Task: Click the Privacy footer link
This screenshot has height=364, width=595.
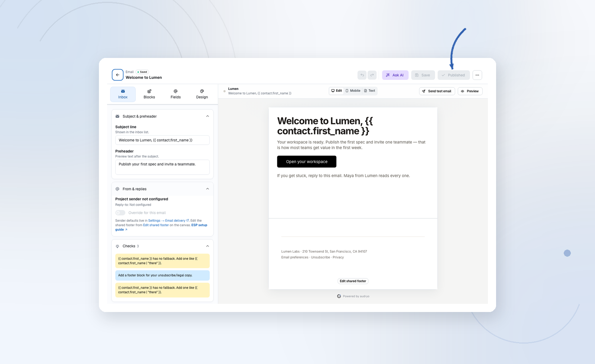Action: click(338, 257)
